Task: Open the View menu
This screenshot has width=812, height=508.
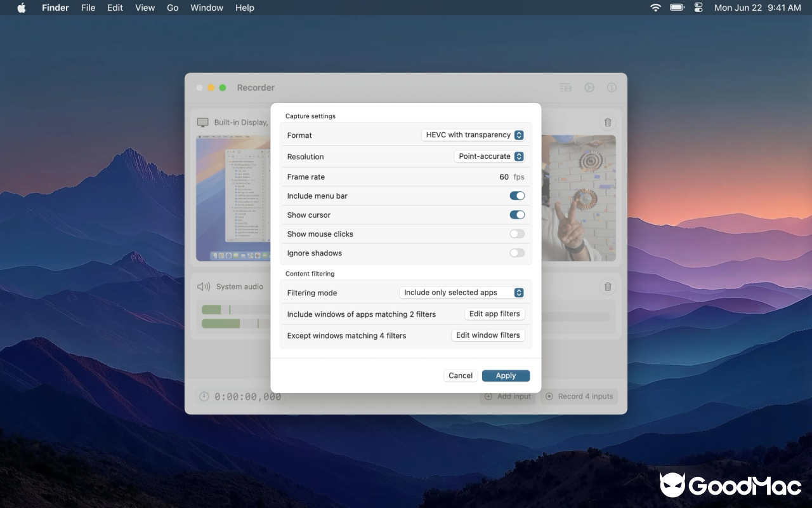Action: 145,8
